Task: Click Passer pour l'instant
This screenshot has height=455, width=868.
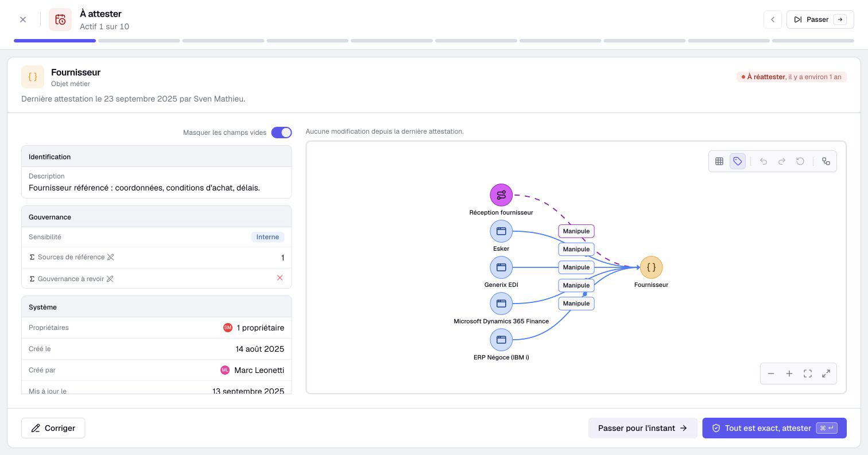Action: click(642, 428)
